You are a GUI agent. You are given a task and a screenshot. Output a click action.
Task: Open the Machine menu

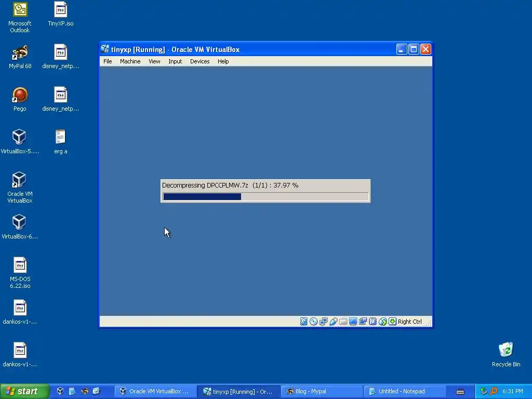(130, 61)
